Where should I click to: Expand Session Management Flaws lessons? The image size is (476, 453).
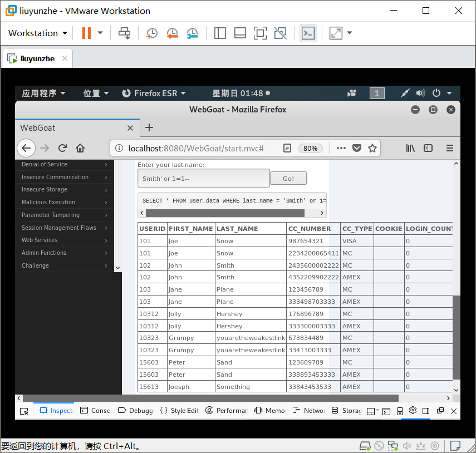[65, 228]
